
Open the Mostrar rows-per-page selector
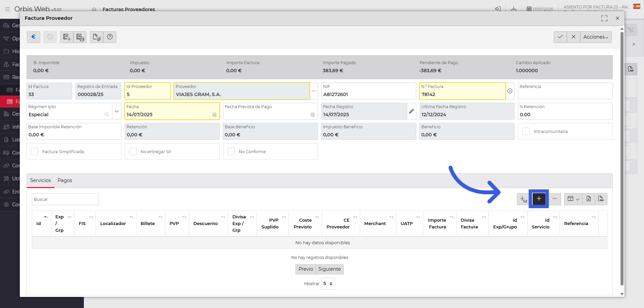328,284
